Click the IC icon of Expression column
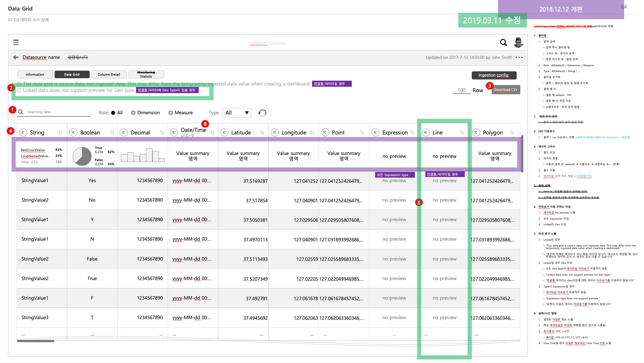 [x=375, y=133]
